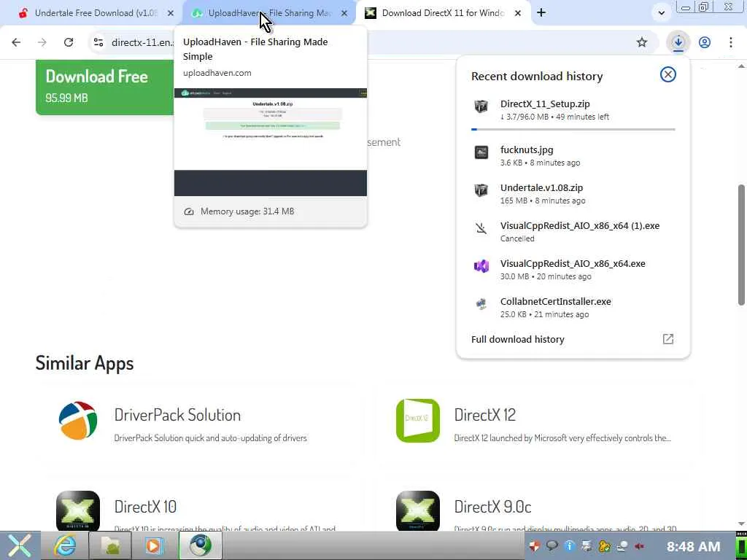Switch to the UploadHaven File Sharing tab
The image size is (747, 560).
(x=269, y=13)
